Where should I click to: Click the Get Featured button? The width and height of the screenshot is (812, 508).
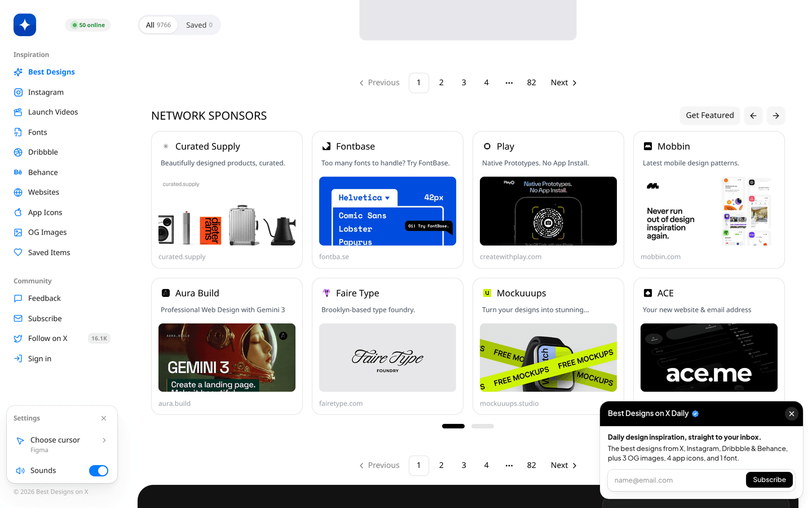tap(710, 116)
